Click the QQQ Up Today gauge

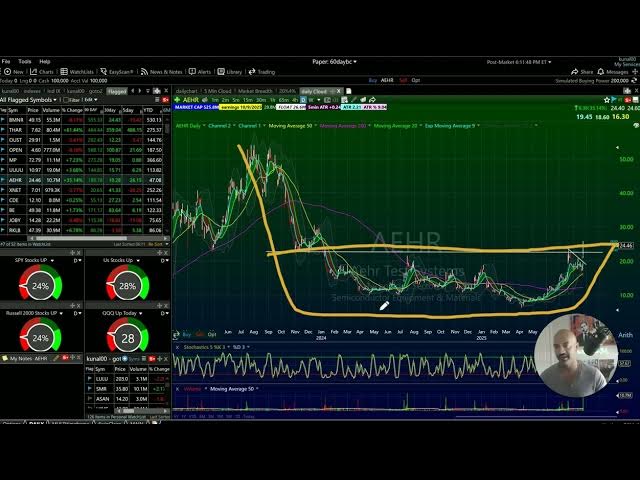pyautogui.click(x=128, y=336)
